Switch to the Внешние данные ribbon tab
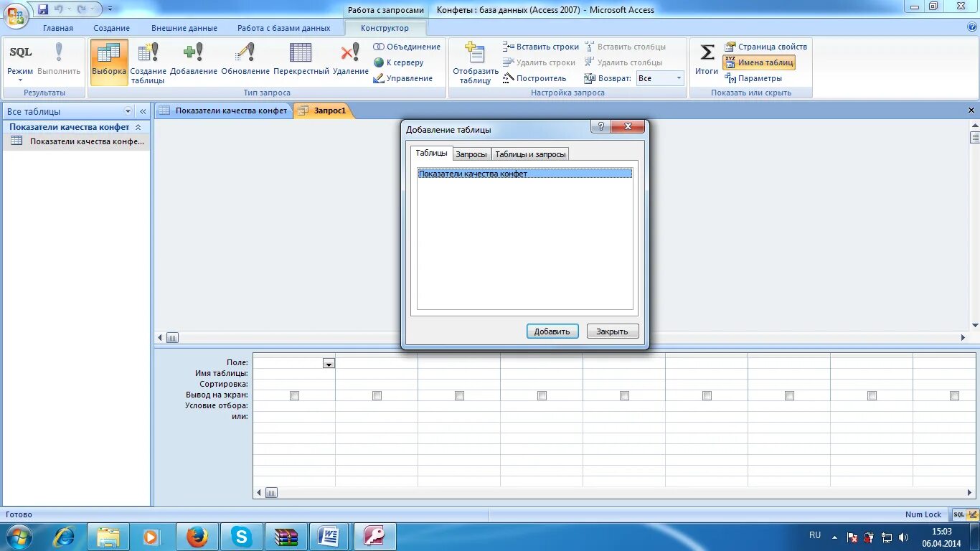Viewport: 980px width, 551px height. click(x=184, y=28)
